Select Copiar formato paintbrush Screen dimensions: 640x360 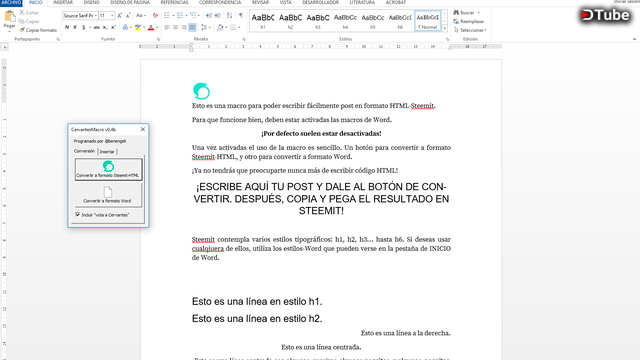pos(38,30)
